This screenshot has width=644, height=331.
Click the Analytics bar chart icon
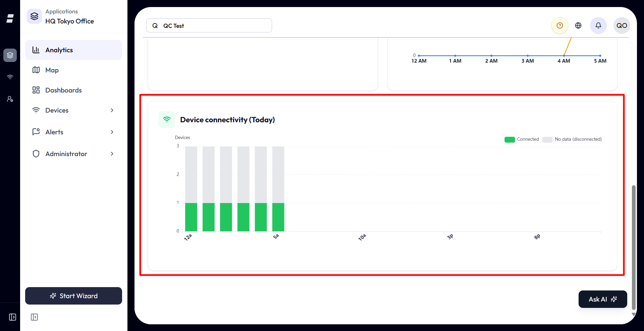click(36, 50)
